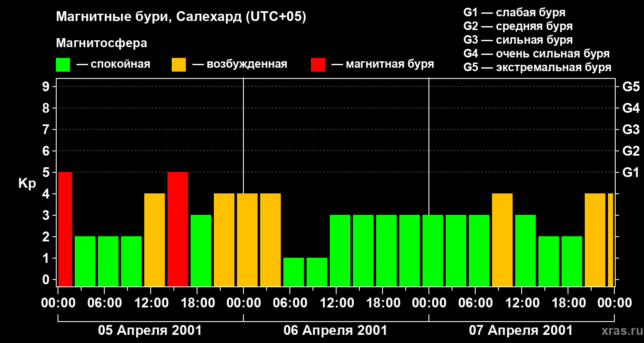Click the '5' Kp axis value
The image size is (644, 343).
click(47, 172)
